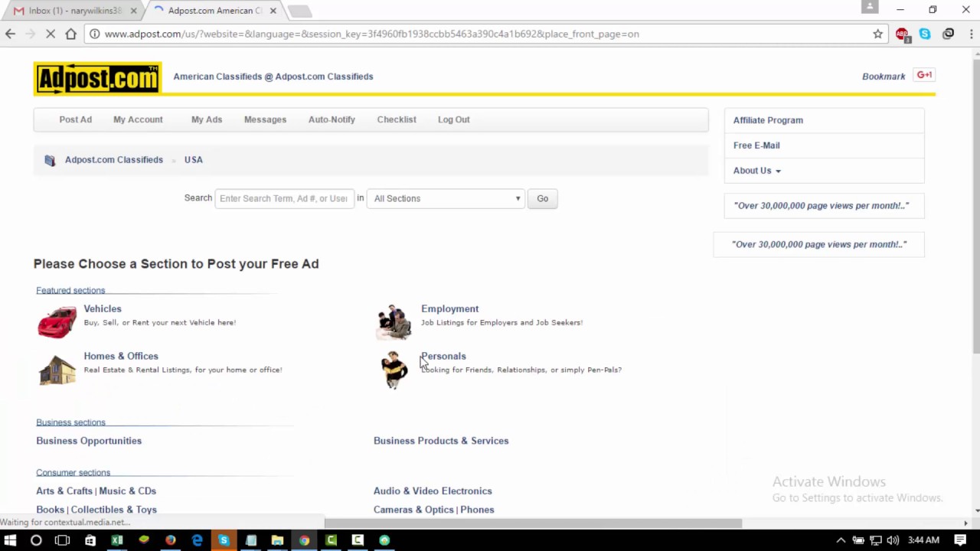Click the Personals section figure image
This screenshot has height=551, width=980.
click(x=394, y=370)
